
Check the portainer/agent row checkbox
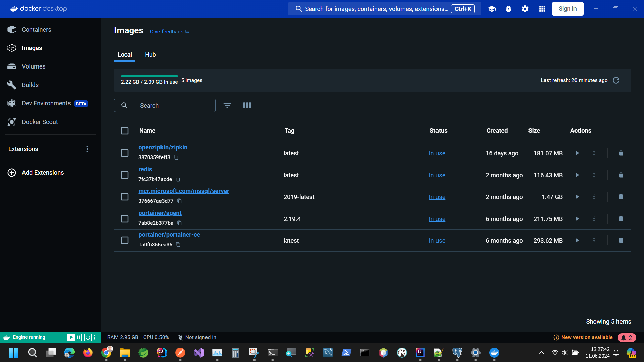[125, 219]
